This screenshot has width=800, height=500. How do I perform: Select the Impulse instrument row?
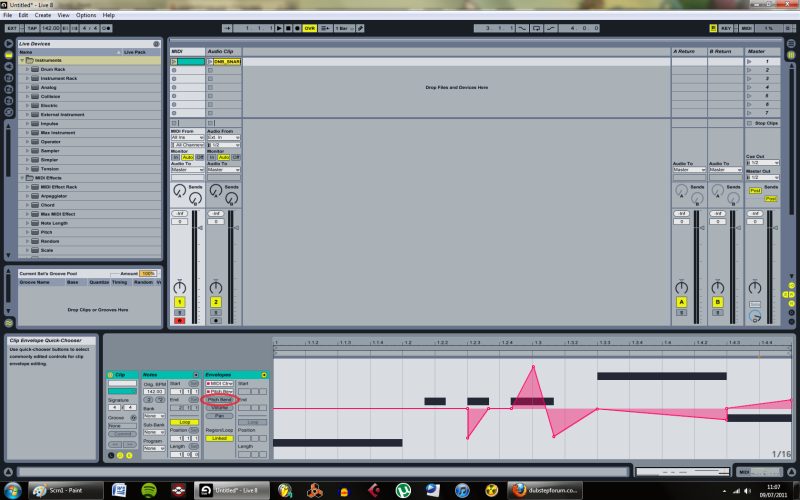tap(89, 123)
